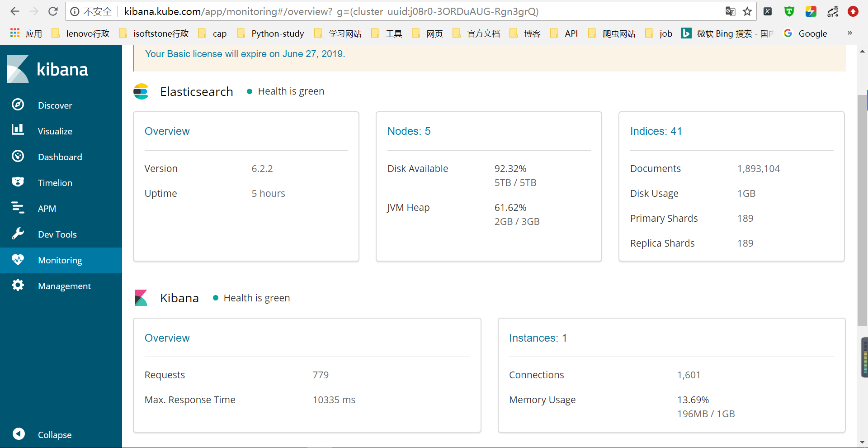
Task: Open the Management page
Action: (65, 286)
